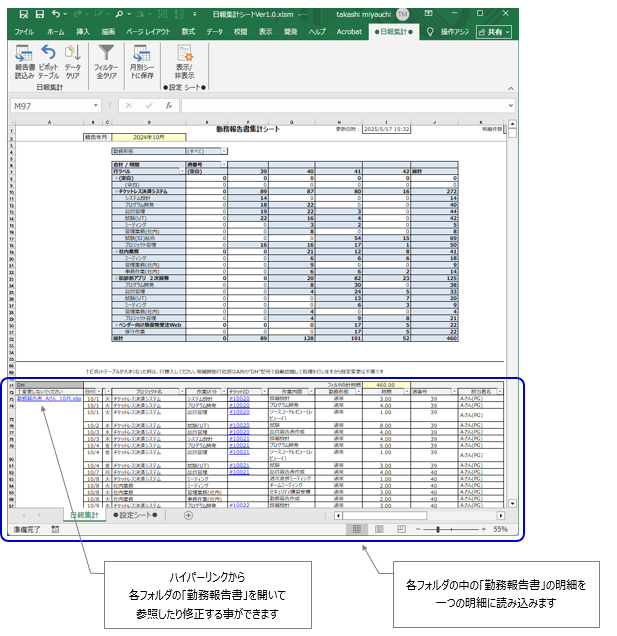Switch to the ●設定シート● sheet tab
The width and height of the screenshot is (617, 636).
coord(135,515)
